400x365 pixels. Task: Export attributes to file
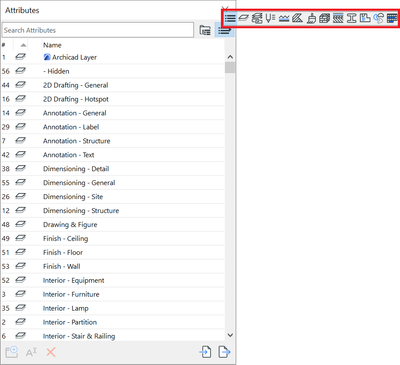point(224,352)
